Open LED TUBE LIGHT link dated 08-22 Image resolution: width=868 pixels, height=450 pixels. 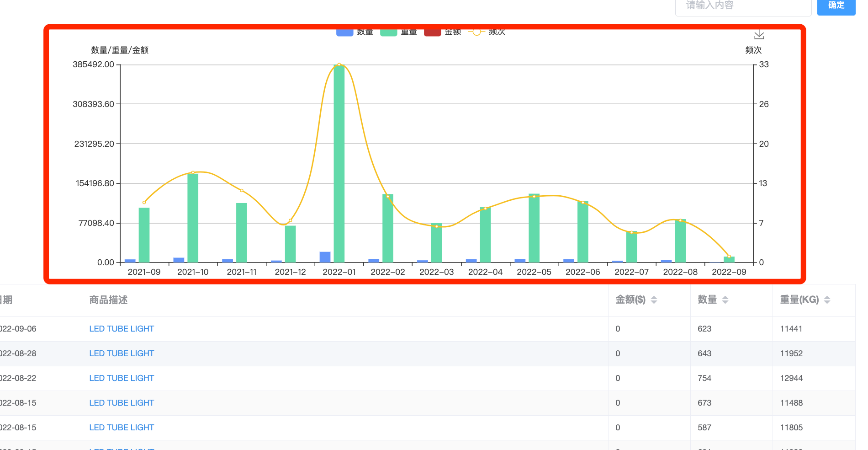coord(122,378)
